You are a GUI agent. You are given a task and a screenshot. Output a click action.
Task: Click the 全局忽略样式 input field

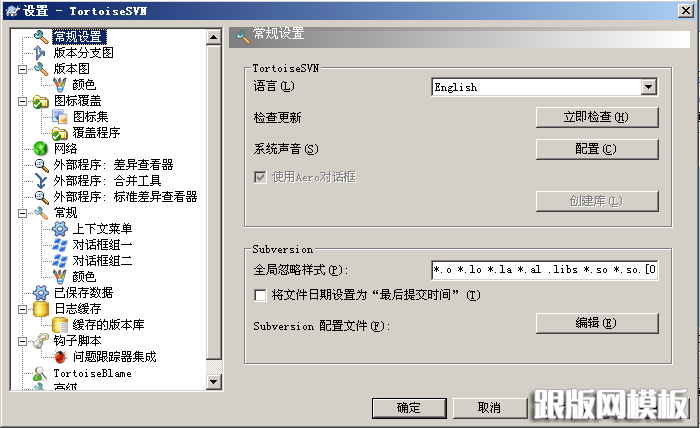click(544, 270)
